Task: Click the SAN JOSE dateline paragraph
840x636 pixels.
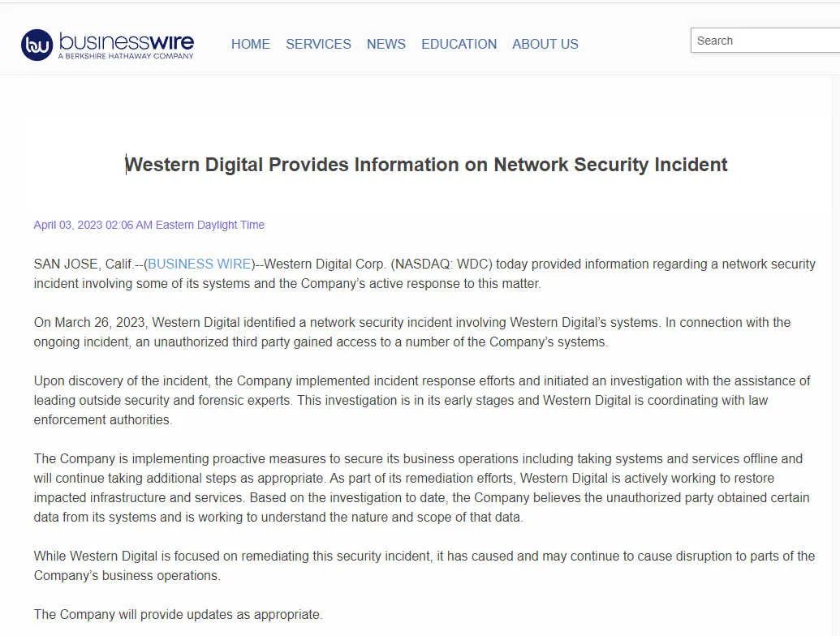Action: tap(424, 273)
